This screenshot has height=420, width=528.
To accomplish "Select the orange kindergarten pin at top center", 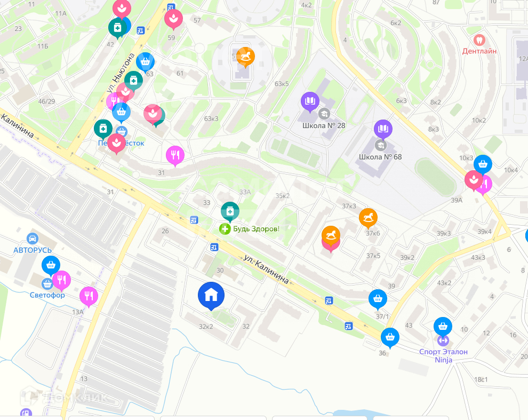I will [x=245, y=57].
